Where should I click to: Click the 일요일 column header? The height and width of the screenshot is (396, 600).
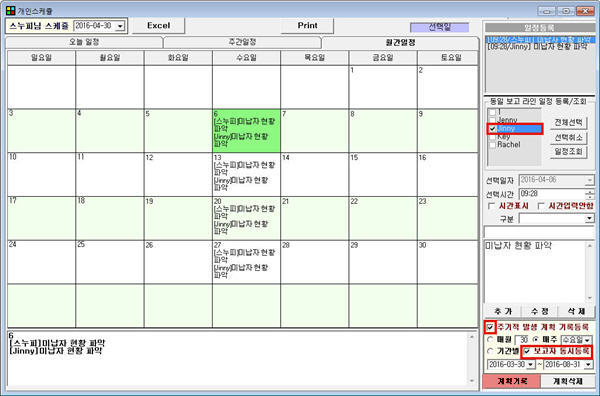point(41,58)
